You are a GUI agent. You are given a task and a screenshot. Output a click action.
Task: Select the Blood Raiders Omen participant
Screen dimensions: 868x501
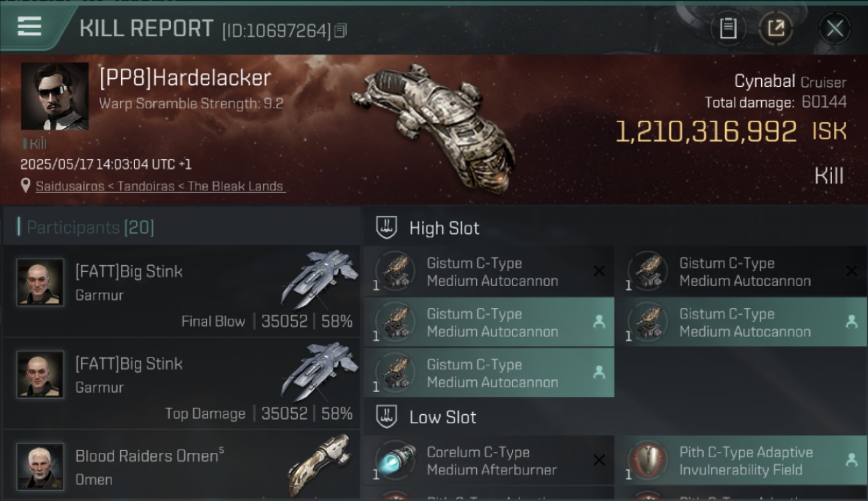click(x=182, y=466)
